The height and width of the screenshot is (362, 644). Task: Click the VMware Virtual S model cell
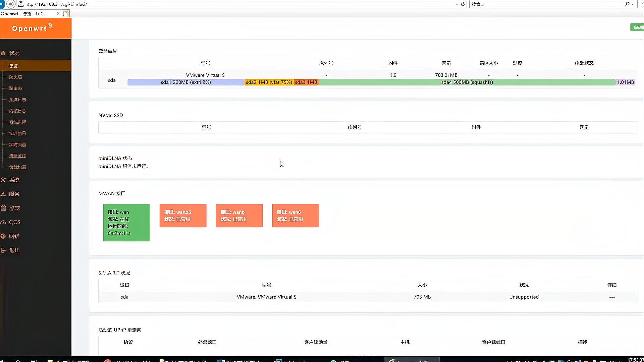pyautogui.click(x=205, y=75)
